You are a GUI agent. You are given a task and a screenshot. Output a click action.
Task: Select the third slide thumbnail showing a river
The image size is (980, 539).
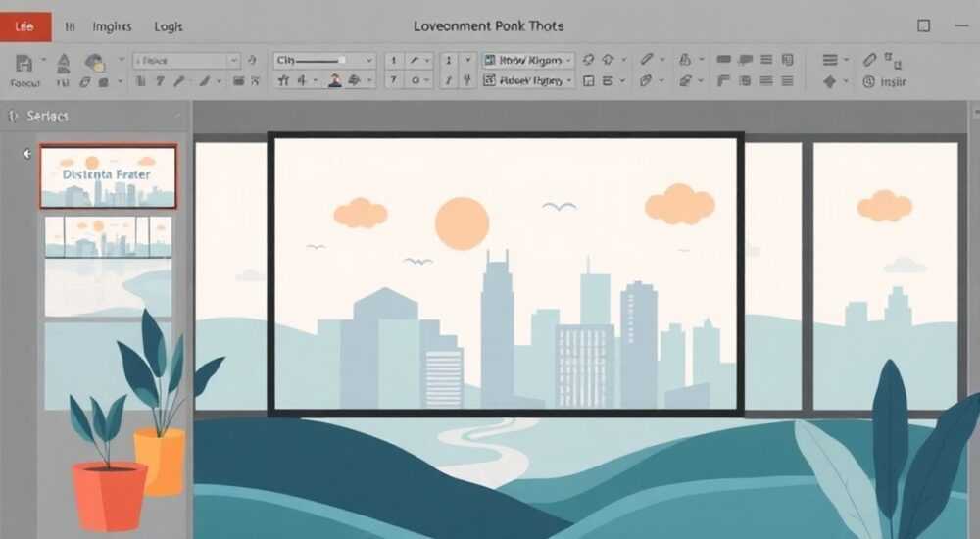click(108, 288)
